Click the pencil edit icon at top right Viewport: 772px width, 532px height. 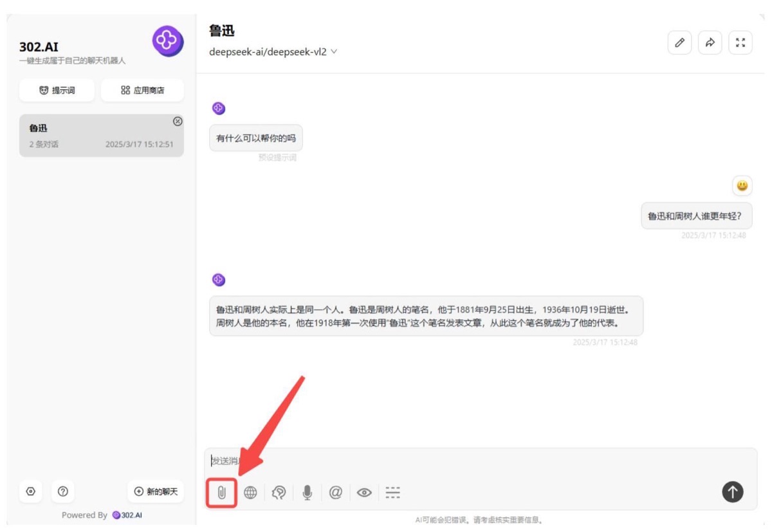click(679, 42)
